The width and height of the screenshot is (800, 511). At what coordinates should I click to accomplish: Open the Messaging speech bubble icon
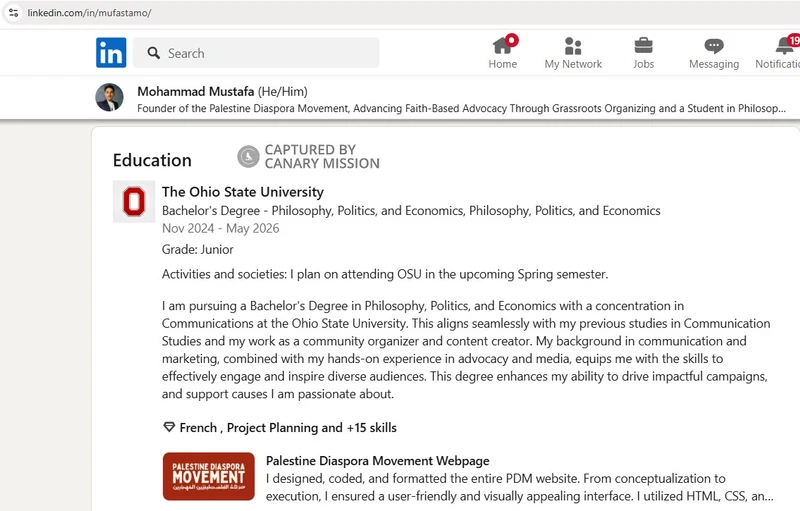tap(714, 46)
